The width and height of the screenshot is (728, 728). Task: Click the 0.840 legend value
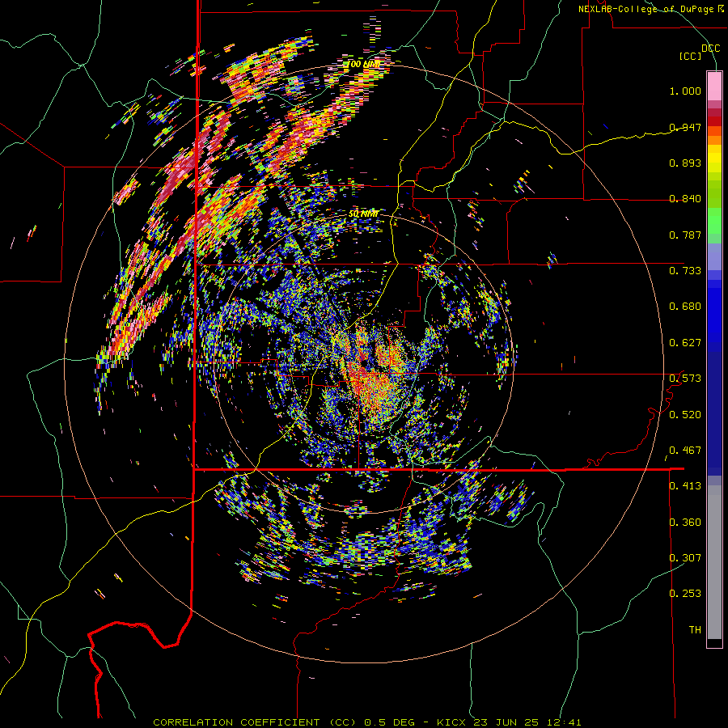pyautogui.click(x=685, y=199)
